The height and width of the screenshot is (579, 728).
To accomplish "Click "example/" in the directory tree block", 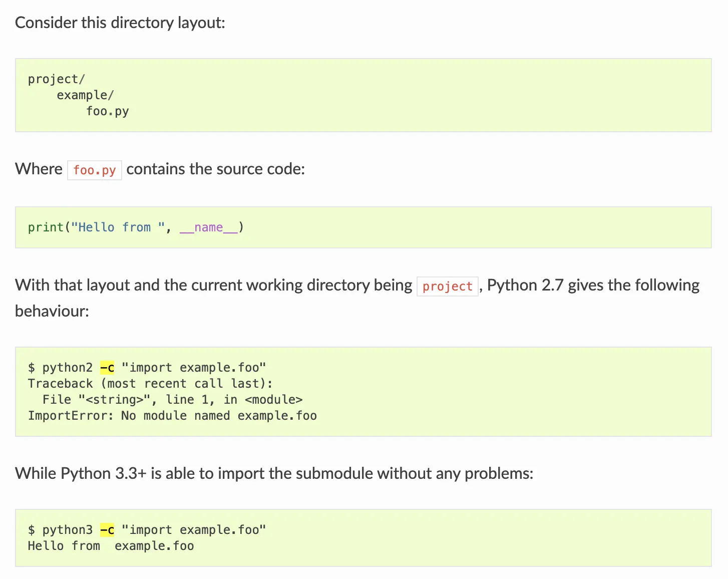I will [85, 95].
